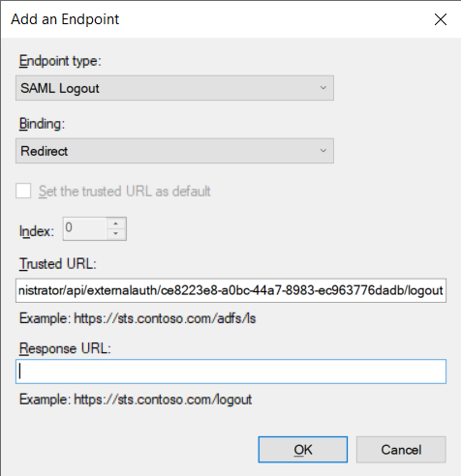Screen dimensions: 461x476
Task: Click the chevron arrow on the Binding box
Action: coord(323,151)
